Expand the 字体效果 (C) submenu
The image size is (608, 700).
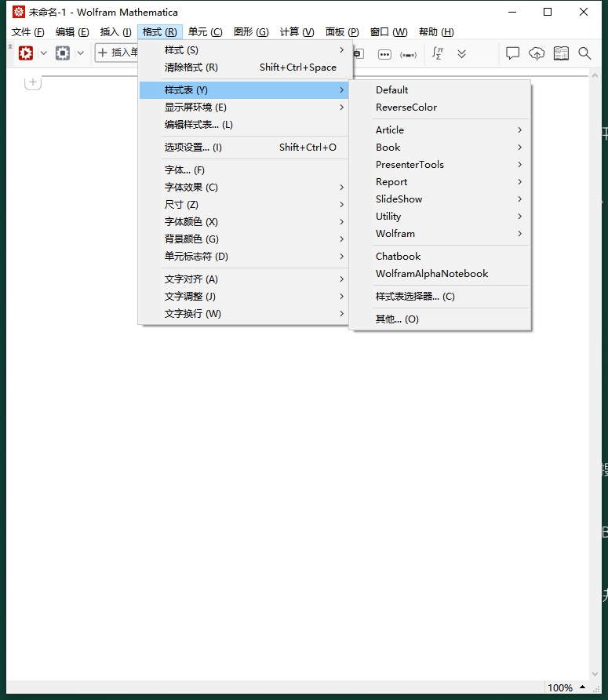pyautogui.click(x=244, y=188)
